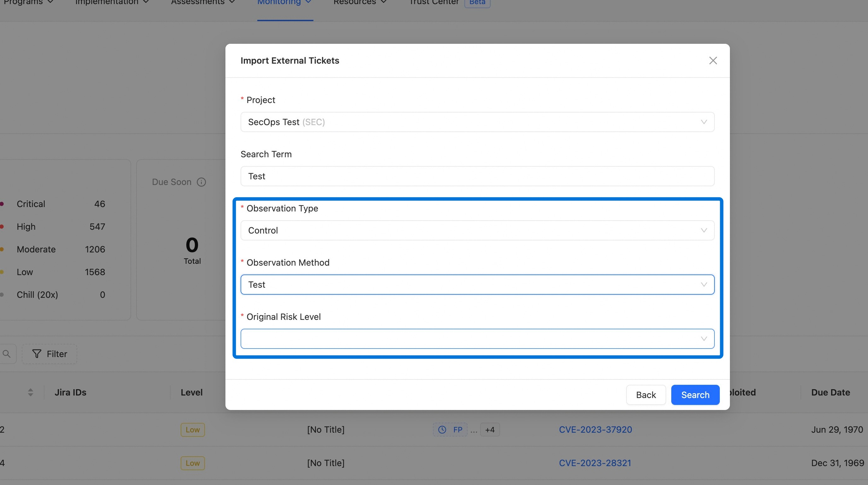Click the Jira IDs column header
This screenshot has width=868, height=485.
click(70, 392)
